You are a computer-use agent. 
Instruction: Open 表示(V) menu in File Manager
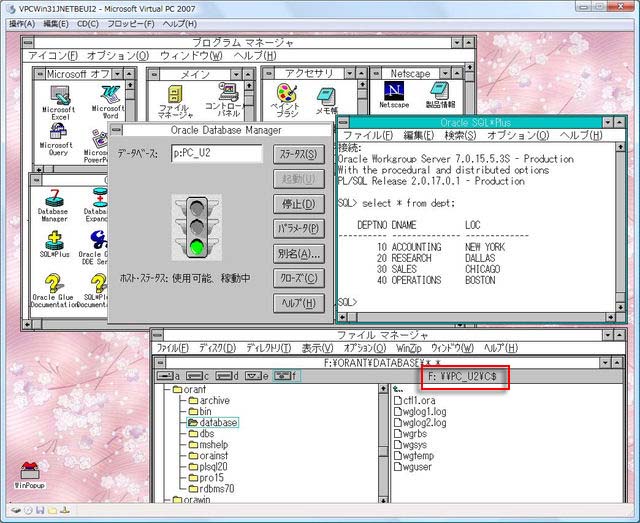point(318,348)
